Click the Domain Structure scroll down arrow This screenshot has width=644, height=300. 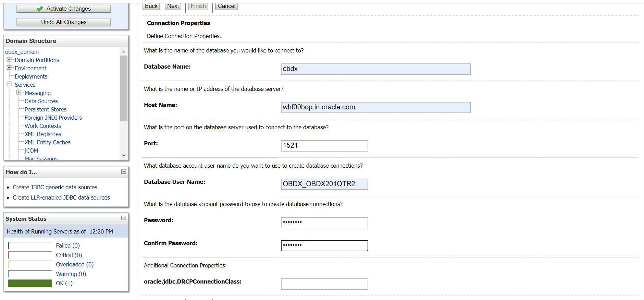point(124,156)
